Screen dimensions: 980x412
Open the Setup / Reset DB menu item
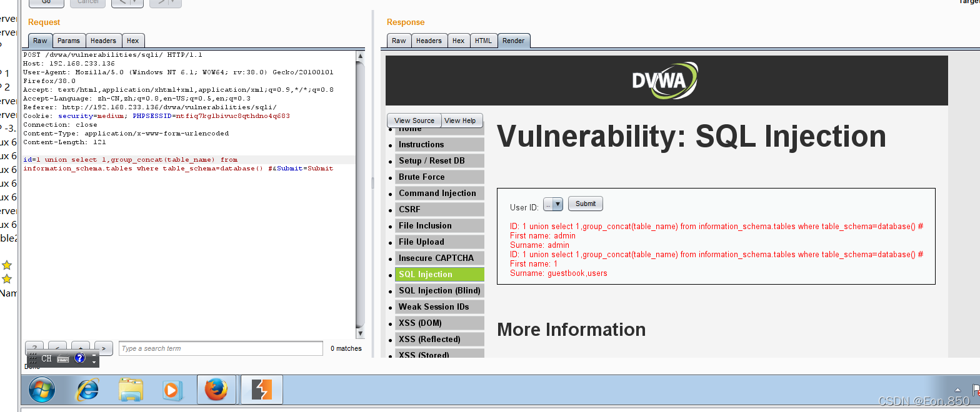click(x=439, y=160)
